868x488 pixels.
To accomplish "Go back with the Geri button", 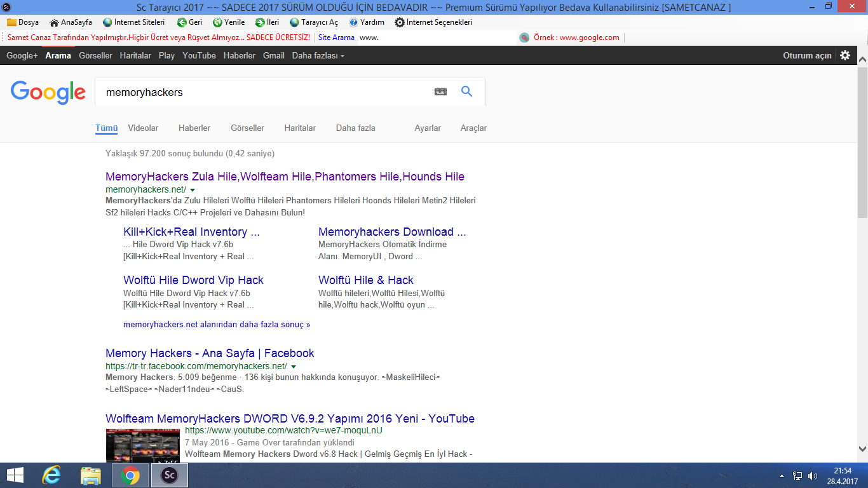I will (189, 22).
